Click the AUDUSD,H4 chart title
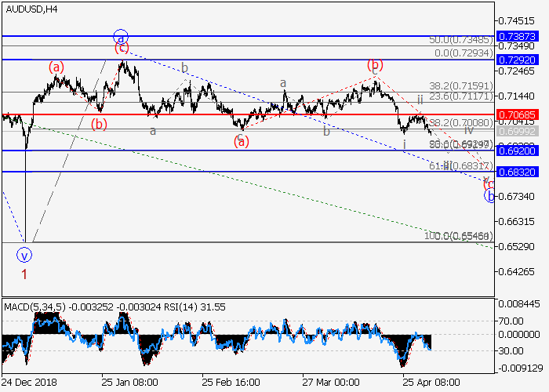 [x=31, y=9]
